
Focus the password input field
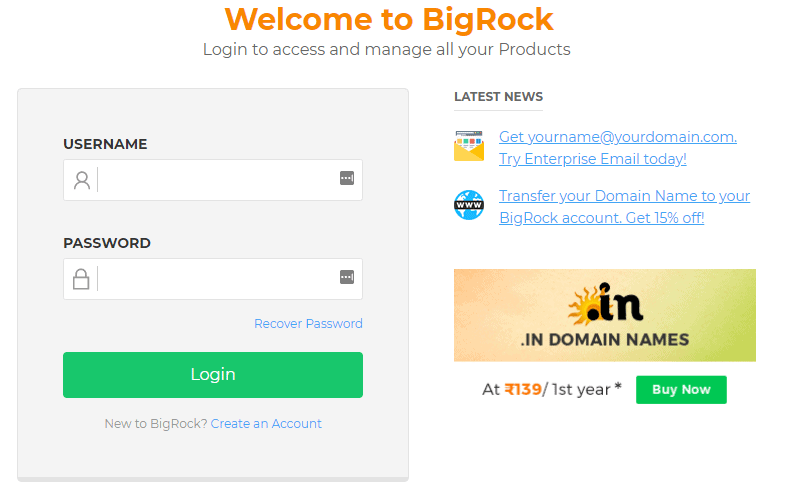[213, 279]
